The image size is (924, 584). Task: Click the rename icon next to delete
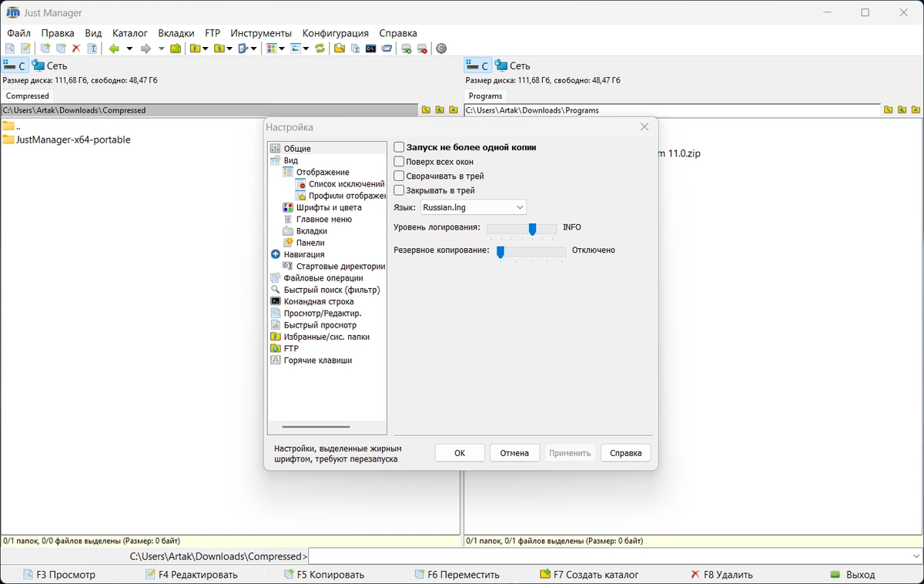click(92, 49)
